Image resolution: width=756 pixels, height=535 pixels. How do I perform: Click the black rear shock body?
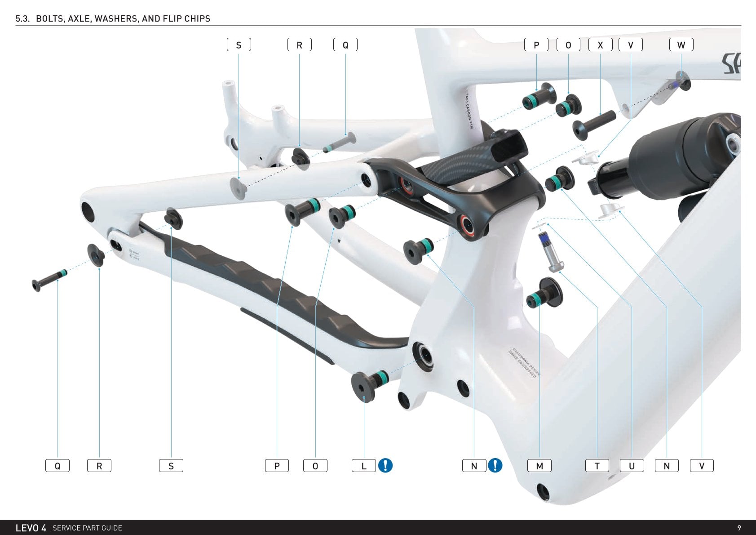click(674, 157)
